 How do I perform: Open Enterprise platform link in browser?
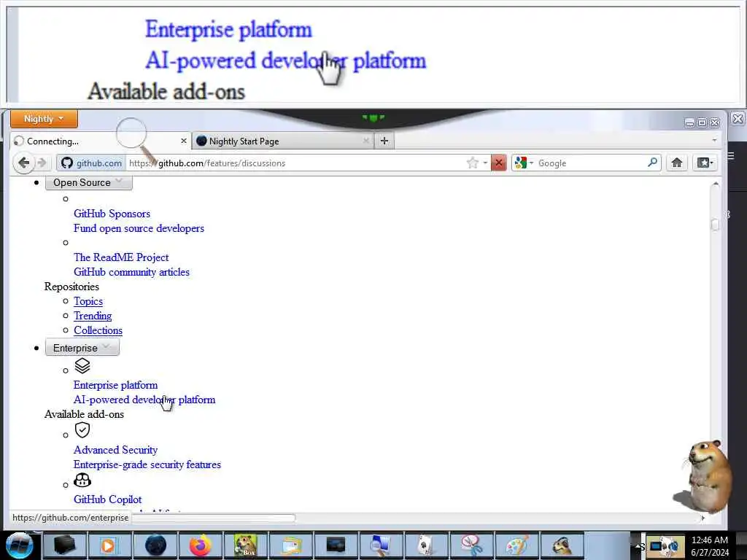tap(115, 385)
